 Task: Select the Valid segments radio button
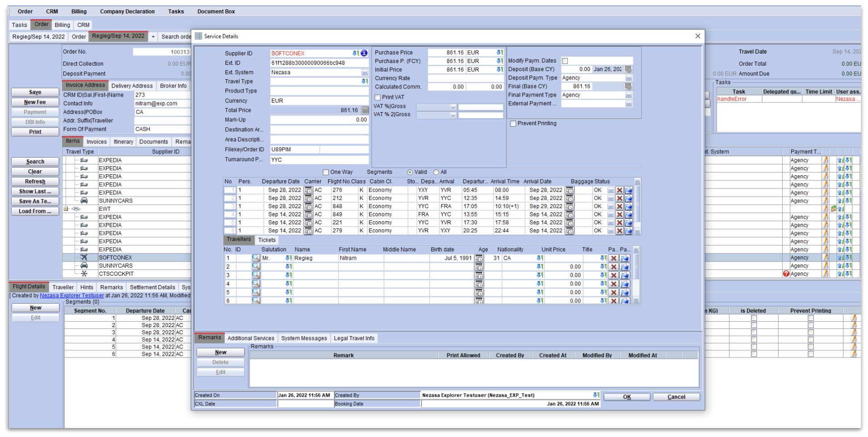(x=410, y=172)
